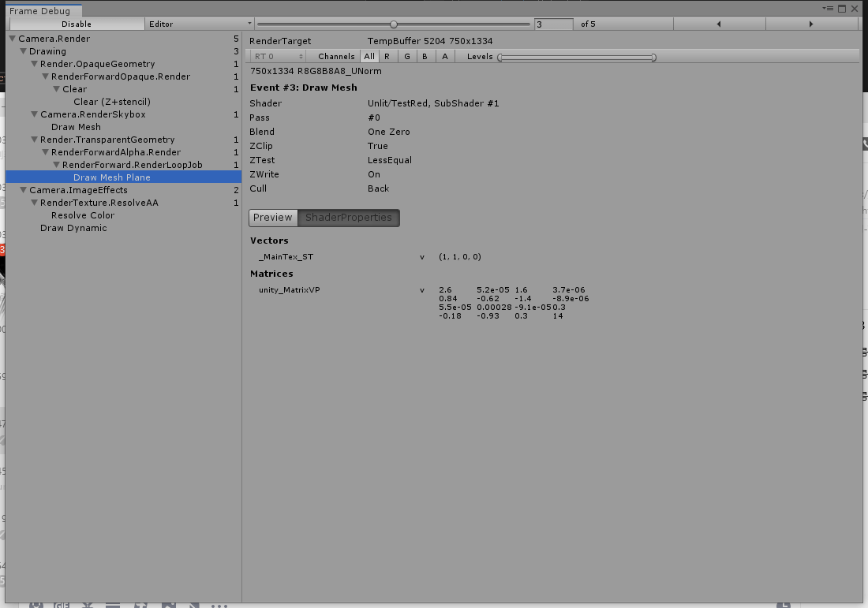The width and height of the screenshot is (868, 608).
Task: Select the Resolve Color event
Action: (83, 215)
